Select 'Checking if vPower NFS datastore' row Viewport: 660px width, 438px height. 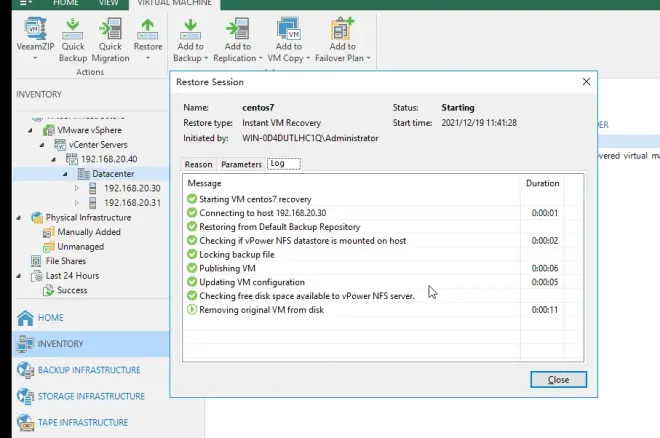[383, 241]
